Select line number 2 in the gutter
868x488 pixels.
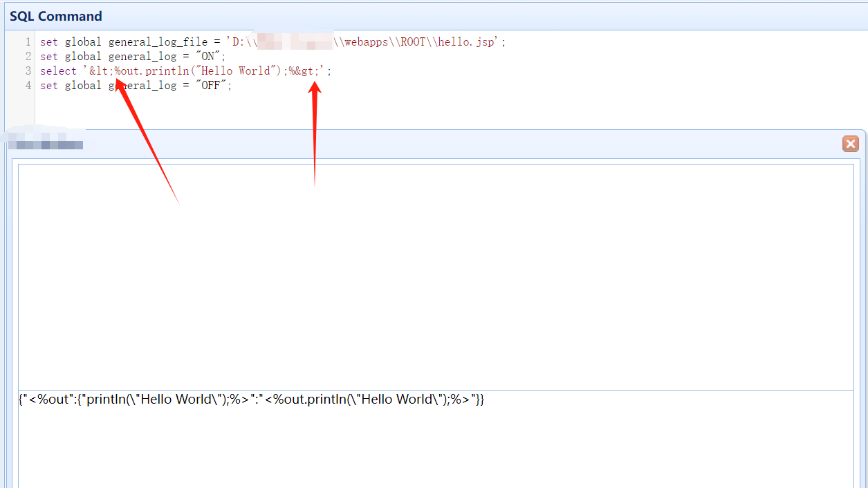[x=28, y=57]
